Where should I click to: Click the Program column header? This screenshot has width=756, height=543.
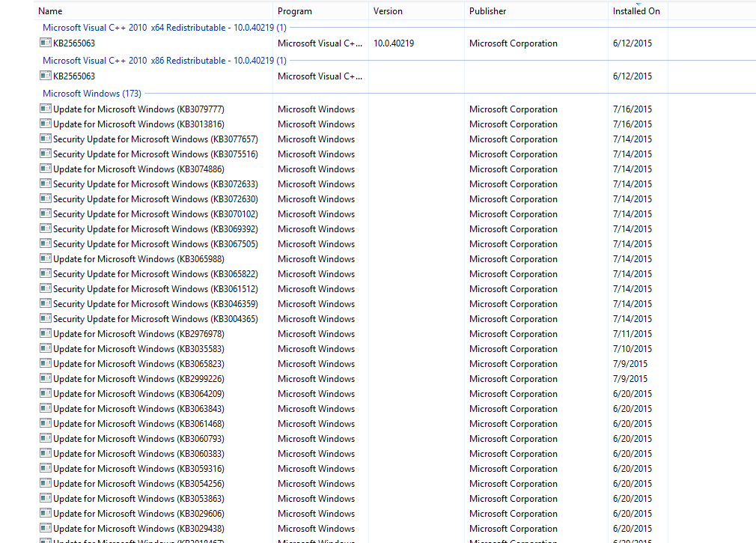pyautogui.click(x=294, y=11)
